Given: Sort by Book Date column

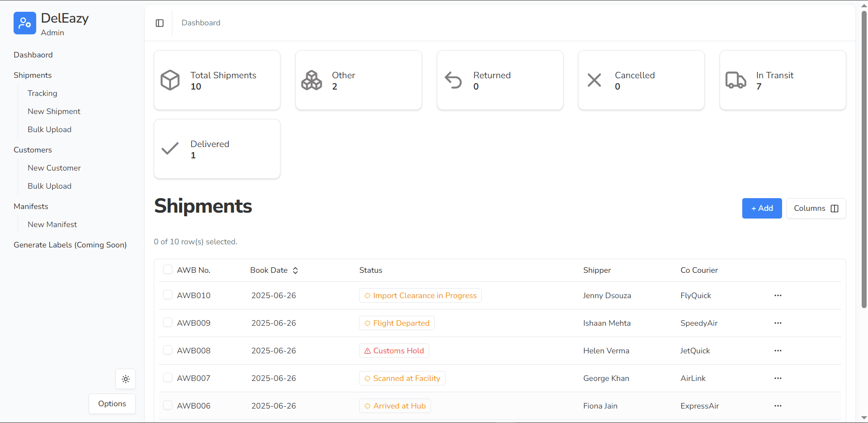Looking at the screenshot, I should (x=274, y=270).
